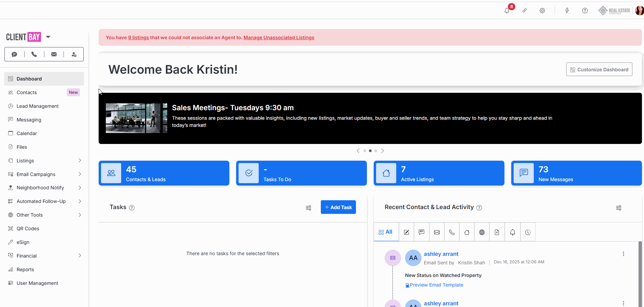The width and height of the screenshot is (644, 307).
Task: Go to next announcement slide arrow
Action: pyautogui.click(x=383, y=151)
